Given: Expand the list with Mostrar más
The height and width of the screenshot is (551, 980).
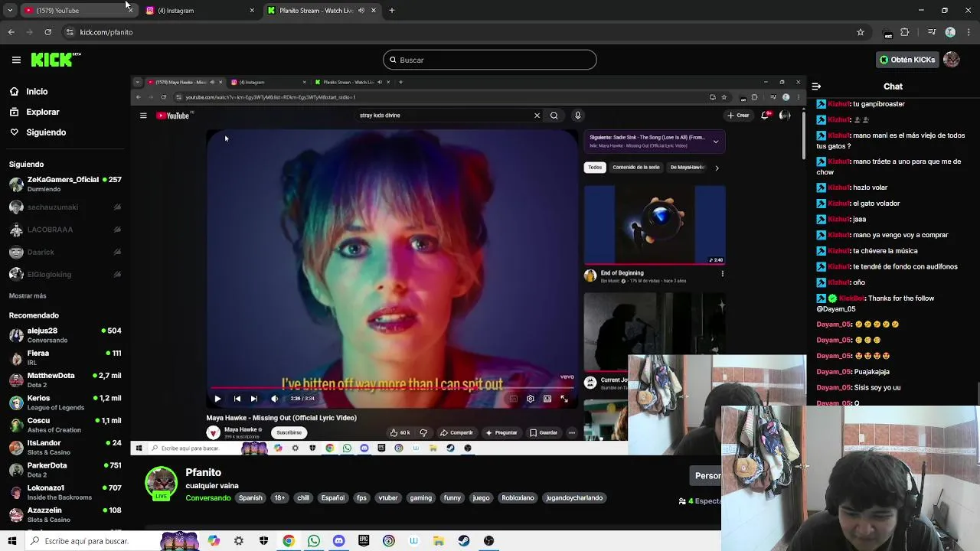Looking at the screenshot, I should click(x=28, y=295).
